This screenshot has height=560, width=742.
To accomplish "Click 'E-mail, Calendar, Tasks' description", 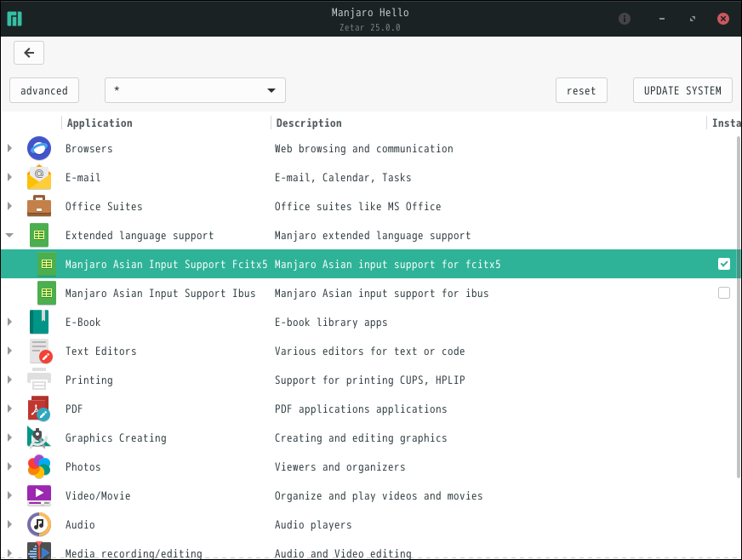I will [343, 178].
